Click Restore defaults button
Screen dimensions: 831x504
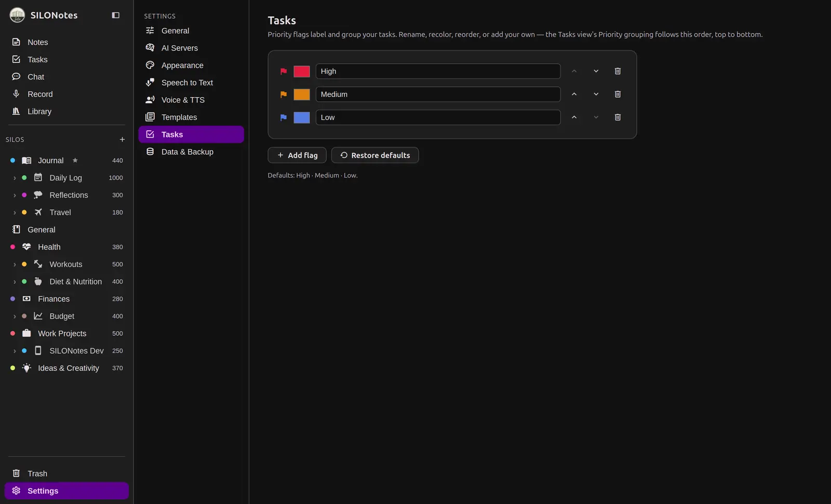tap(375, 155)
